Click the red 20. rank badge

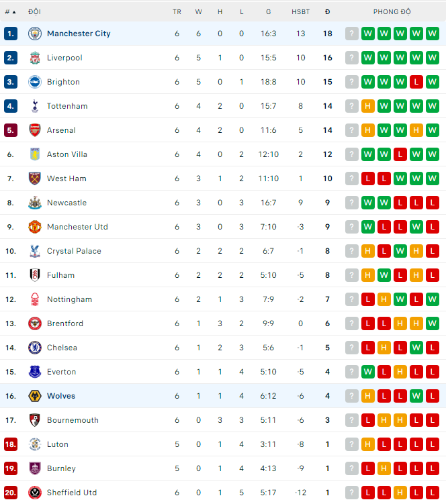click(x=11, y=493)
